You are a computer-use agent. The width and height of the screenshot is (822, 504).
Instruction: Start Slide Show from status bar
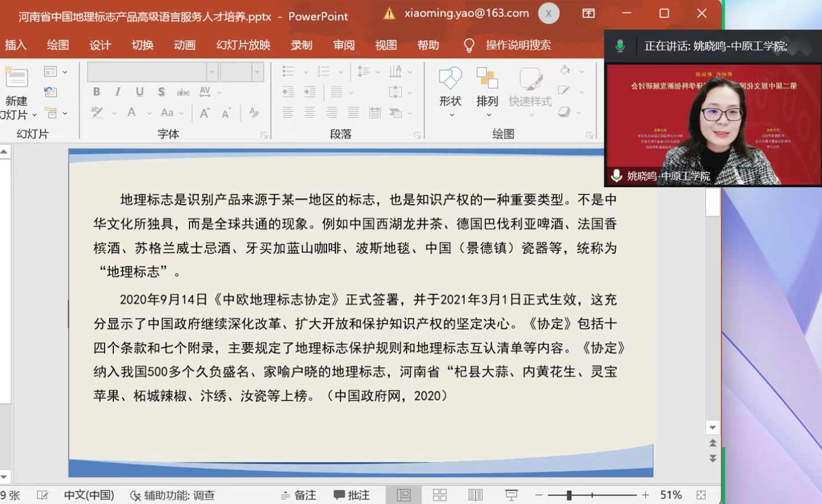click(512, 495)
